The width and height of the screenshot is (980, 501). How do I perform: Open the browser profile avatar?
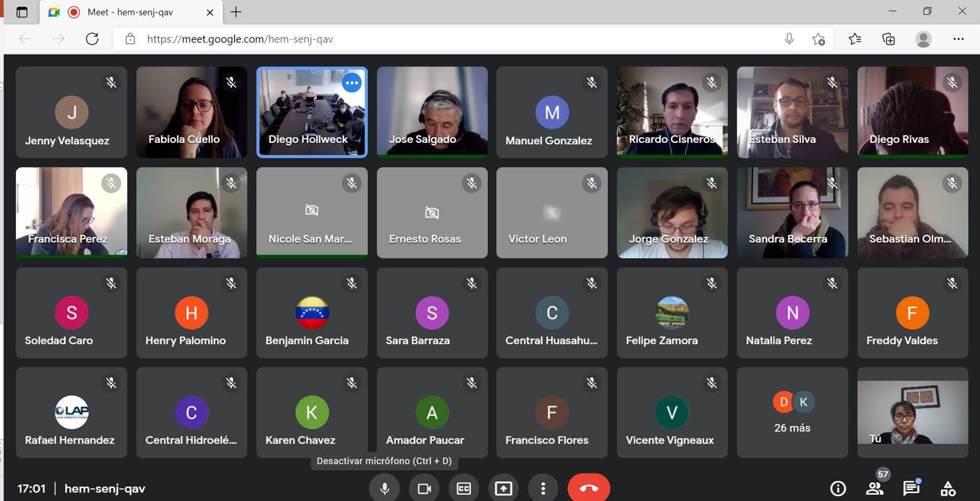[923, 39]
